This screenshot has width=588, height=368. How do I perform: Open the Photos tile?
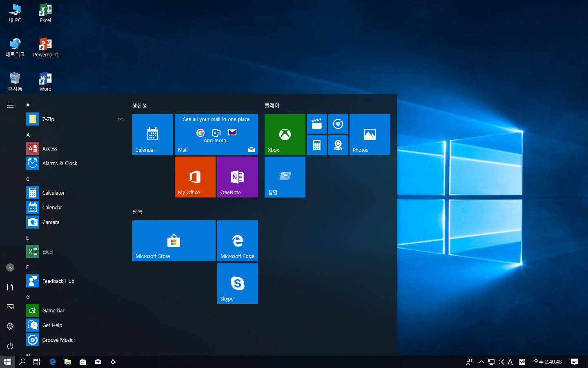[370, 135]
